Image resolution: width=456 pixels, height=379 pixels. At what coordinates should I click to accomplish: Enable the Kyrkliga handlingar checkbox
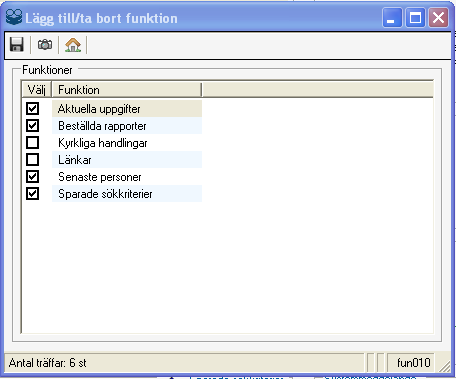pyautogui.click(x=33, y=143)
